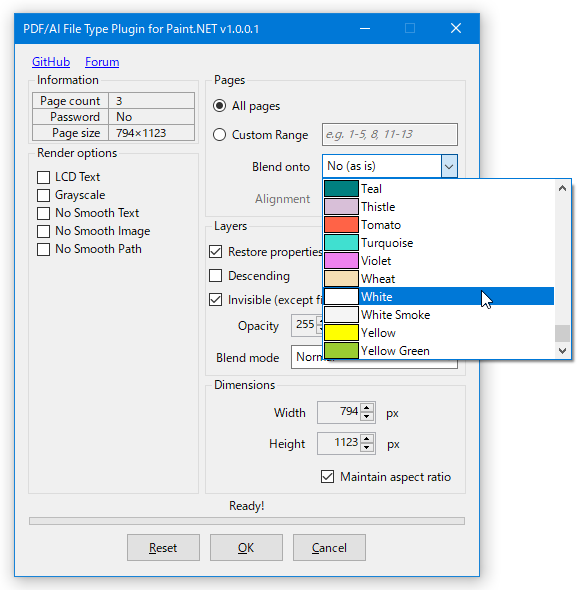Click the dropdown list scroll down arrow
Screen dimensions: 584x590
(x=562, y=351)
